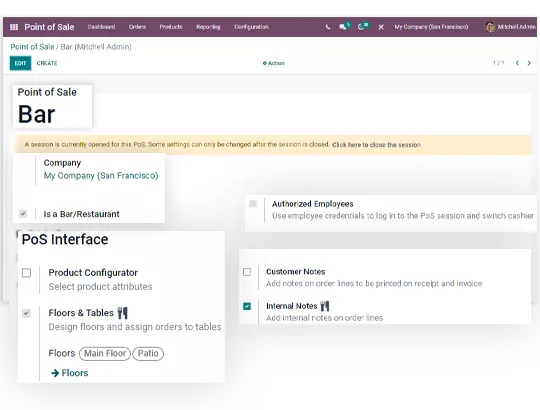Click here to close the session link
Viewport: 540px width, 410px height.
376,145
